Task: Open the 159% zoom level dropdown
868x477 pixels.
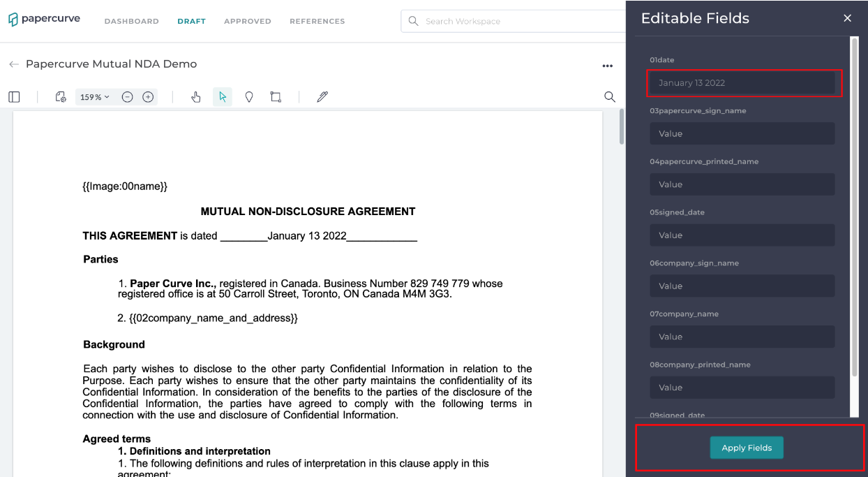Action: pos(95,97)
